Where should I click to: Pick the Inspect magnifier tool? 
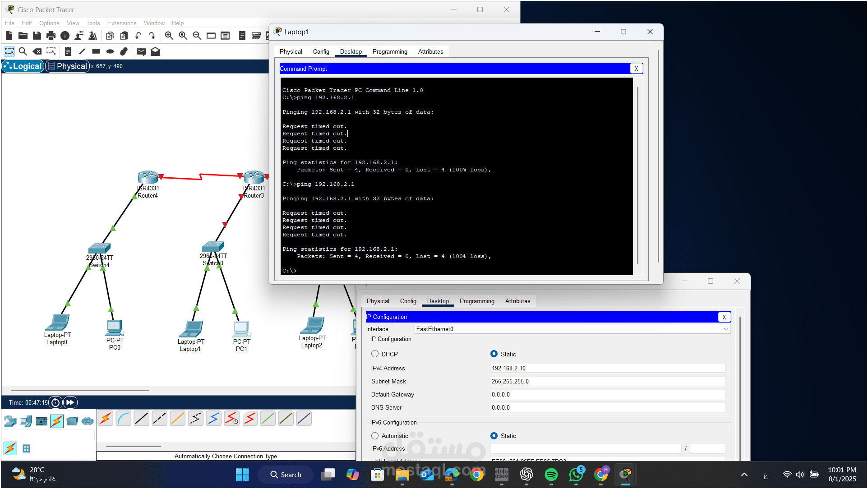(23, 51)
